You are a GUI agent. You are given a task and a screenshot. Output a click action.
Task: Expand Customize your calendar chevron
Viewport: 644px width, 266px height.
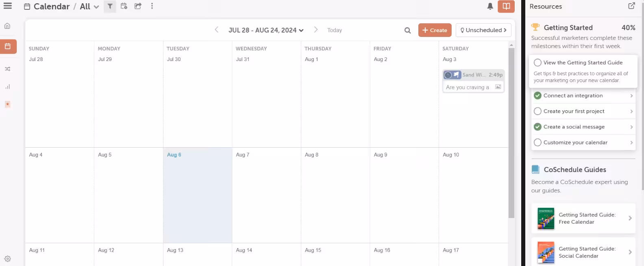631,142
